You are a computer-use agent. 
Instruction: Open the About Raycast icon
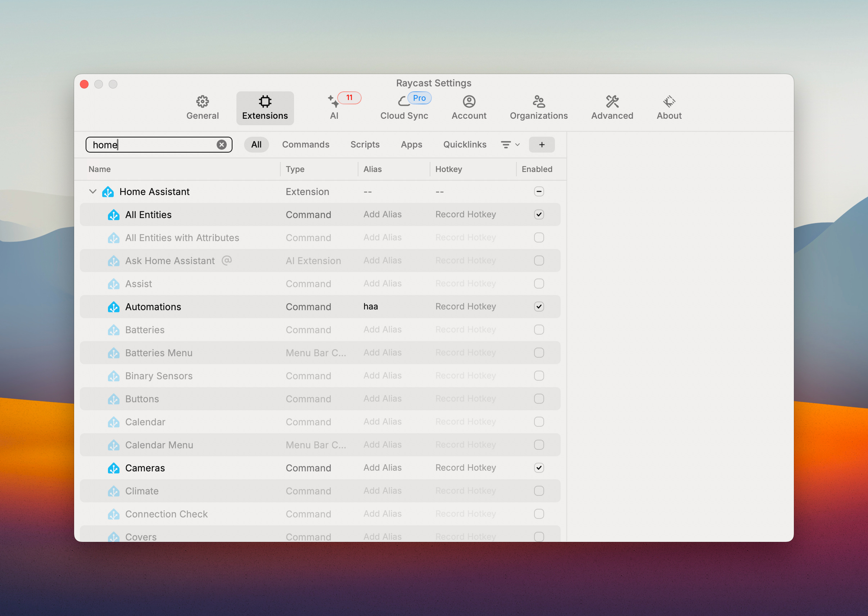(x=669, y=101)
